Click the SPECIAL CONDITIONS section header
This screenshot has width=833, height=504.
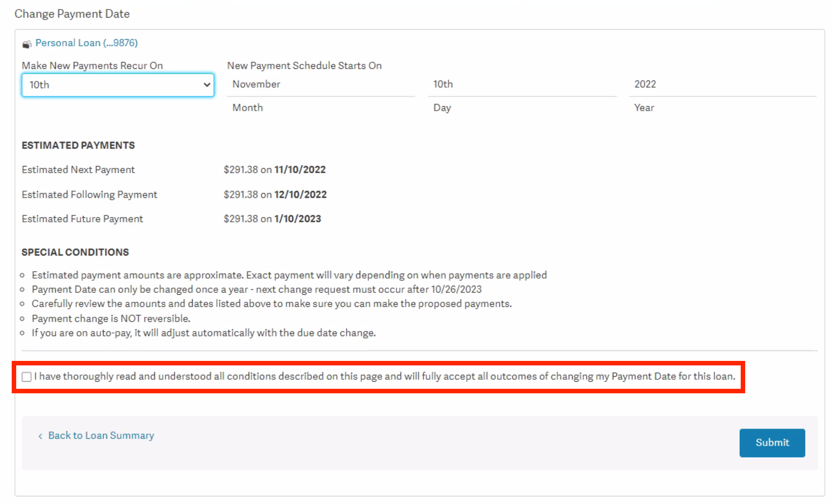click(x=75, y=252)
